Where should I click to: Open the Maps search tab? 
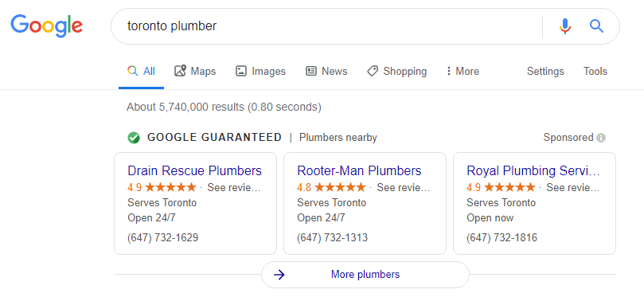[195, 72]
